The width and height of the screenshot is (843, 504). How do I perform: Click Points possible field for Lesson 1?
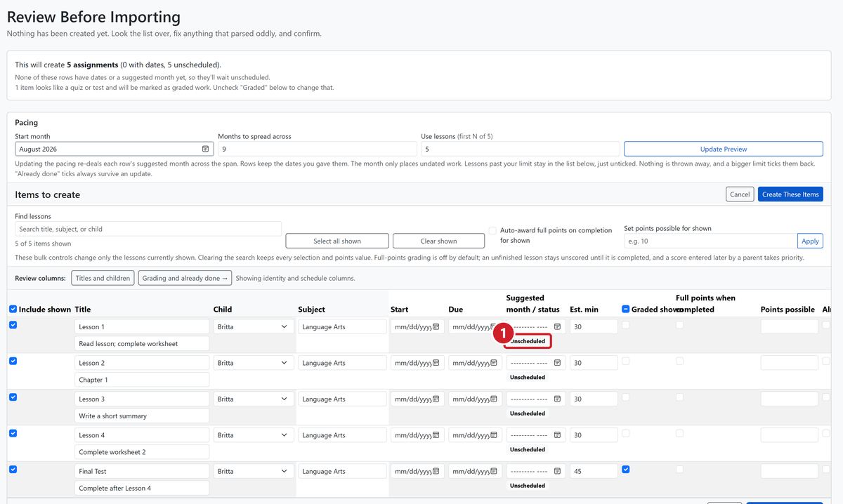[x=790, y=326]
